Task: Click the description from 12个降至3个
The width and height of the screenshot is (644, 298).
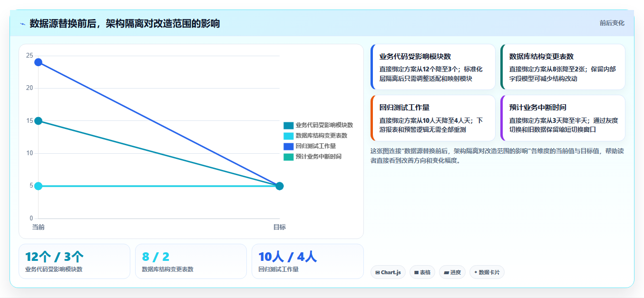Action: [431, 74]
